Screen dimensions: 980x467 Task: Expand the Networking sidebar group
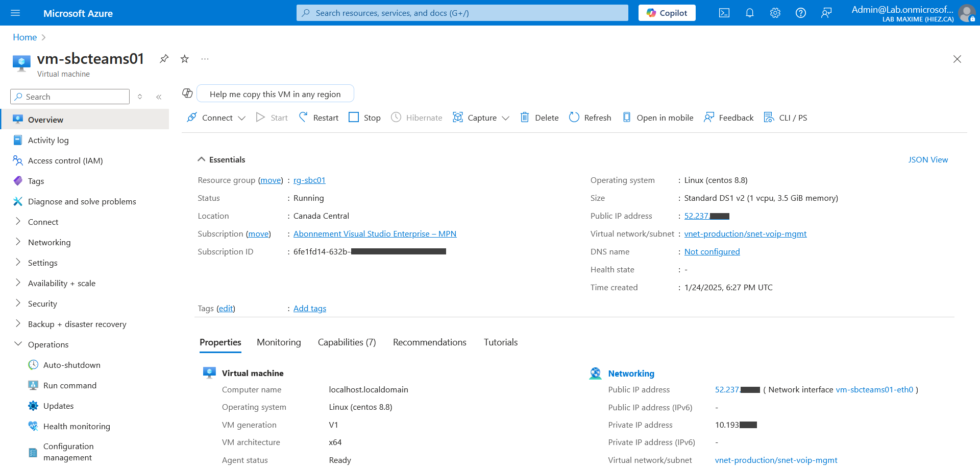pos(18,242)
